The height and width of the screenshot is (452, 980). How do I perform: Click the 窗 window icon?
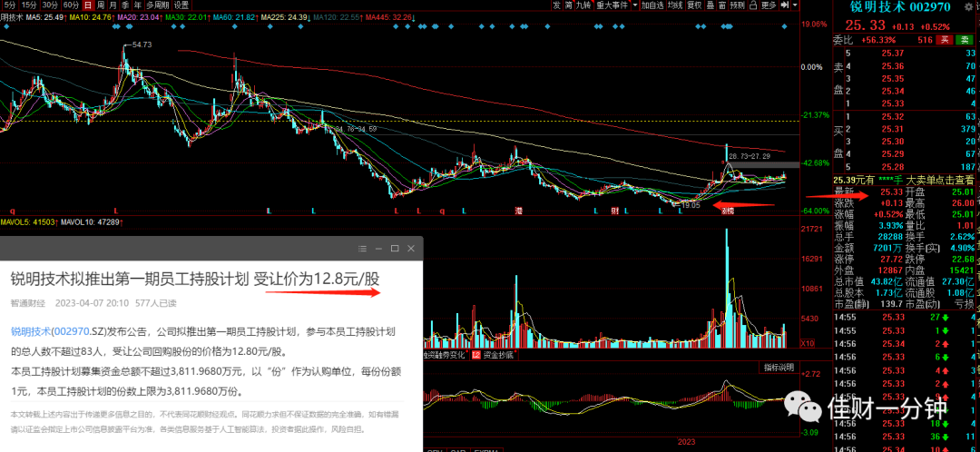[722, 5]
